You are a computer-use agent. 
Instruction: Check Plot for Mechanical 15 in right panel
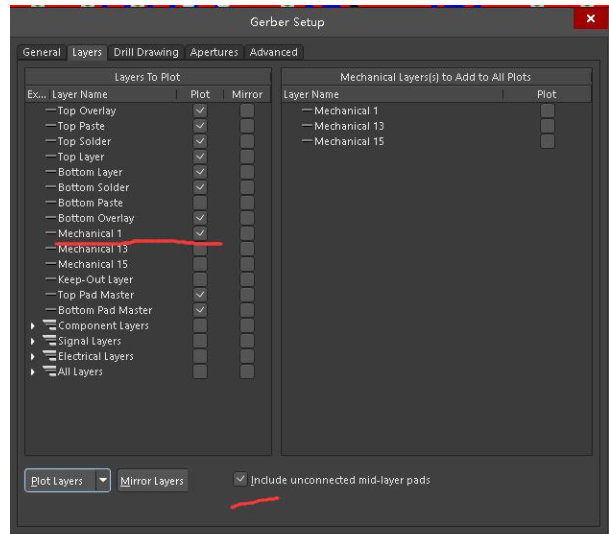(x=547, y=141)
